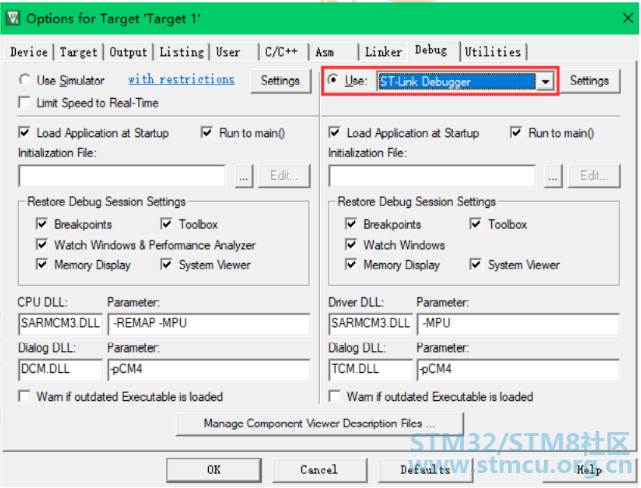Open the Utilities tab
641x488 pixels.
pyautogui.click(x=493, y=52)
